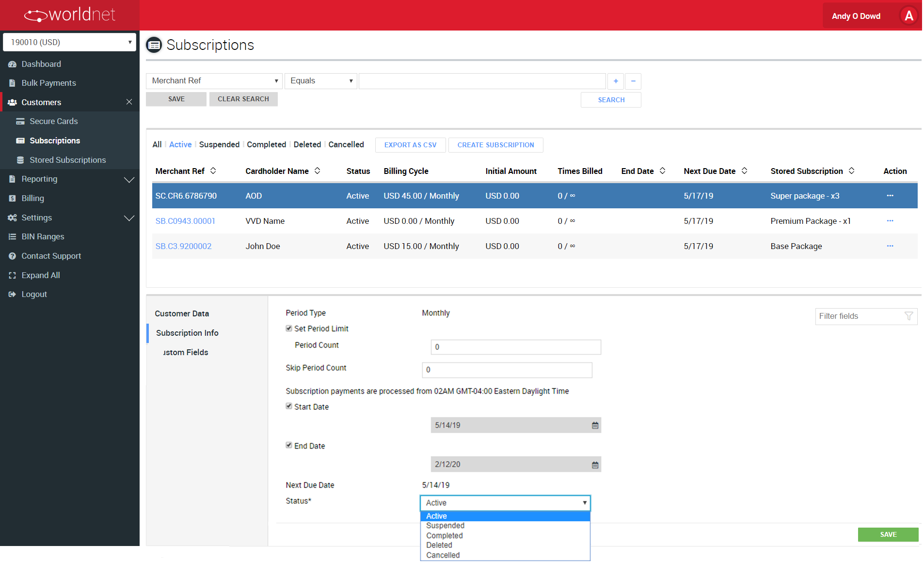Click the Billing dollar icon
Viewport: 924px width, 562px height.
coord(12,198)
